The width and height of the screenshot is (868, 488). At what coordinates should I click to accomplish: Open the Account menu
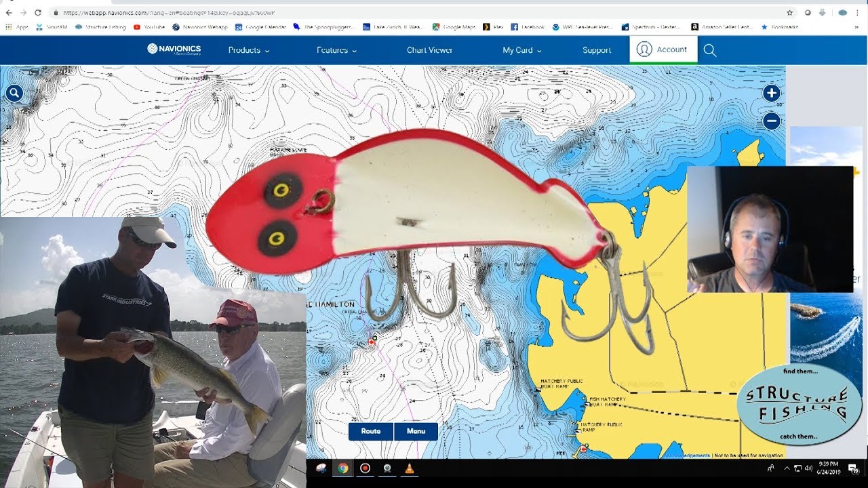(x=663, y=49)
